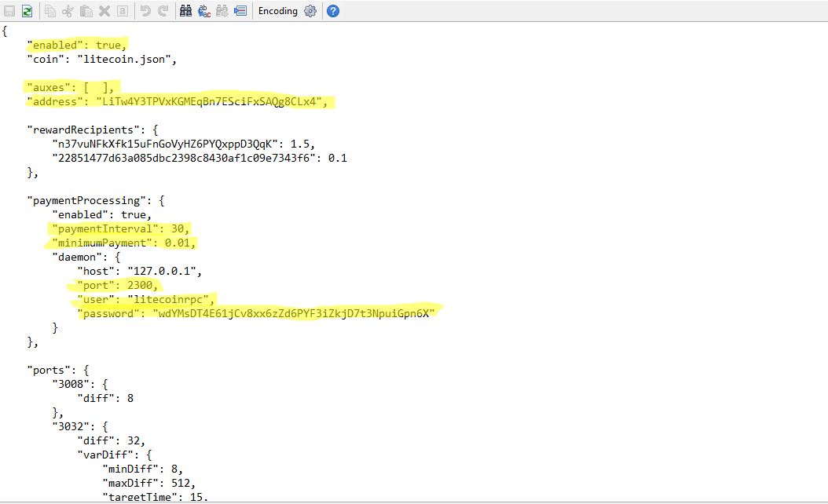Click the "minDiff": 8 line
This screenshot has width=828, height=504.
pyautogui.click(x=142, y=469)
